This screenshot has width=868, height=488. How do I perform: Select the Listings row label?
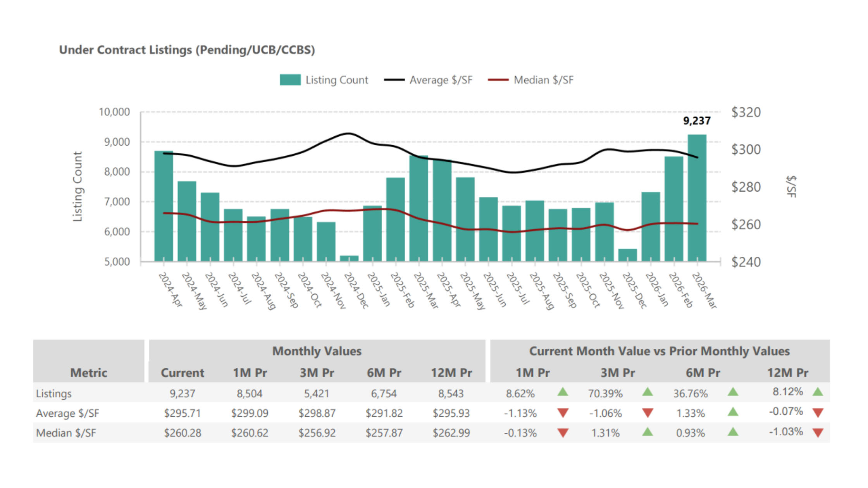[54, 393]
